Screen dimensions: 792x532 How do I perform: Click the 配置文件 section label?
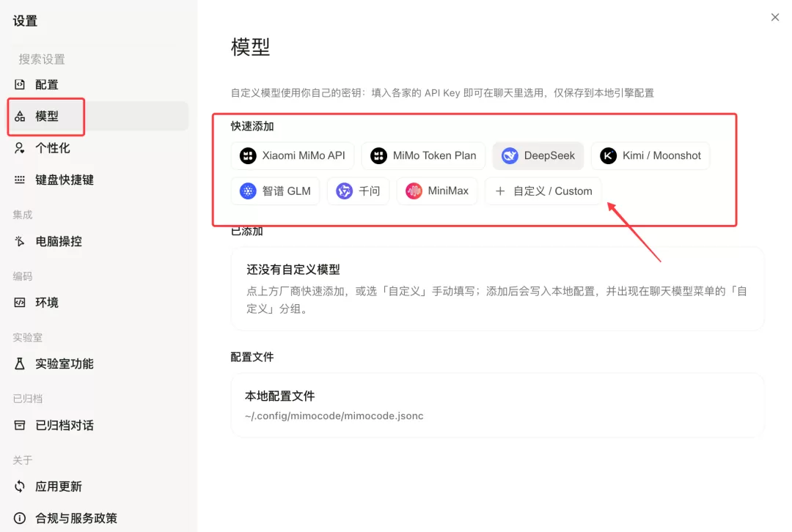point(252,357)
